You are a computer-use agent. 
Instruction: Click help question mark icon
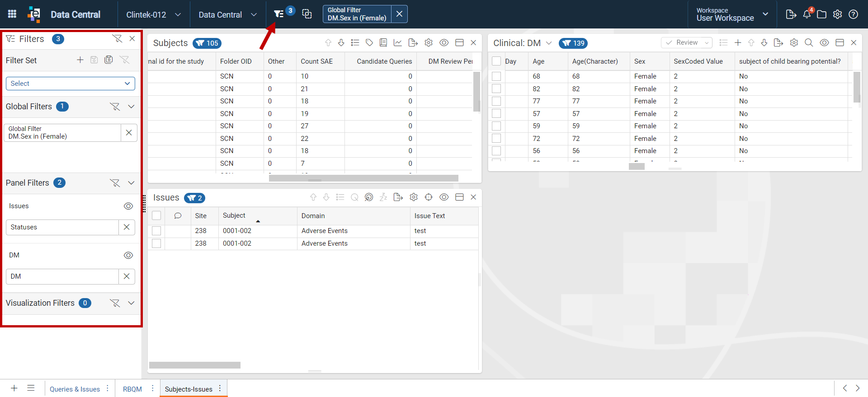[854, 14]
